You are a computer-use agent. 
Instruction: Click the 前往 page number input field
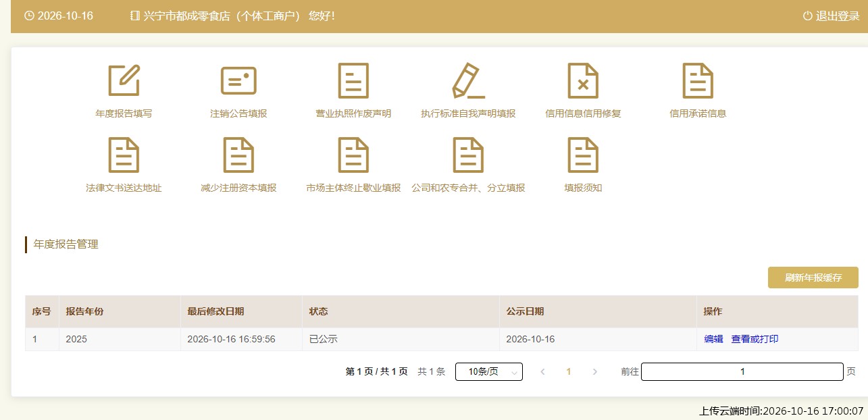742,371
